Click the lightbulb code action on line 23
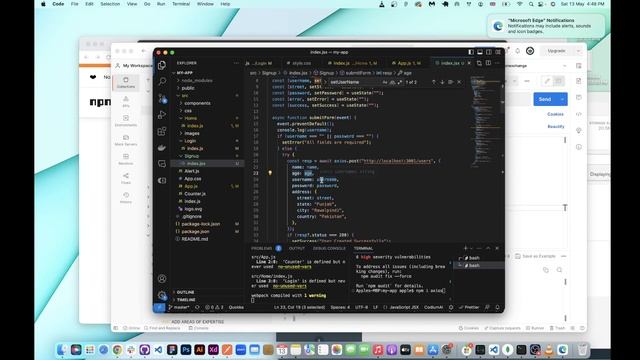 click(270, 173)
